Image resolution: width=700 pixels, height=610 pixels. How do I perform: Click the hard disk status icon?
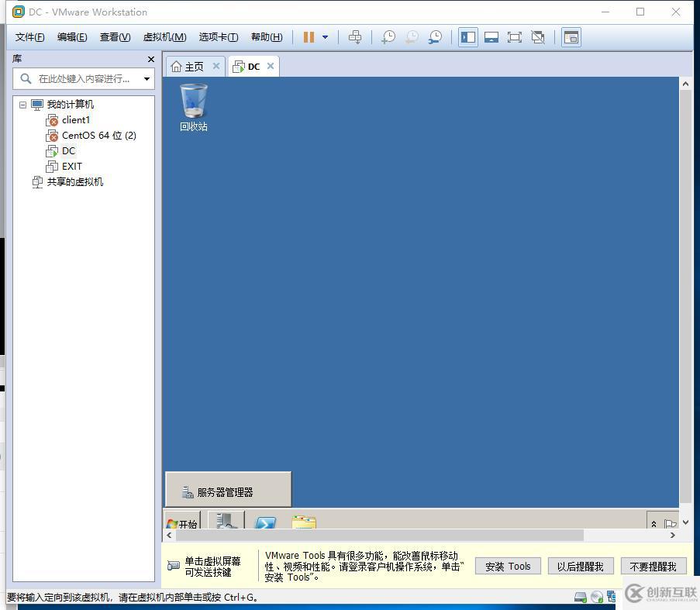point(581,597)
